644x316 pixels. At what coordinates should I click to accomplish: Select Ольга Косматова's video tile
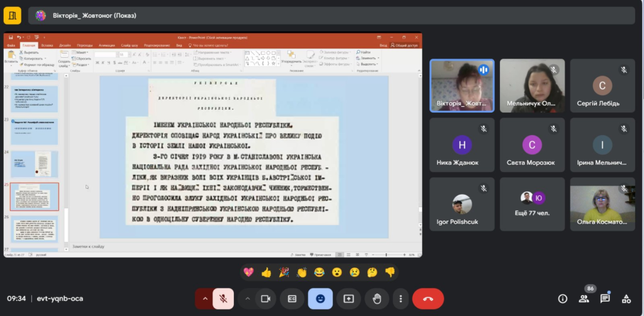coord(602,204)
